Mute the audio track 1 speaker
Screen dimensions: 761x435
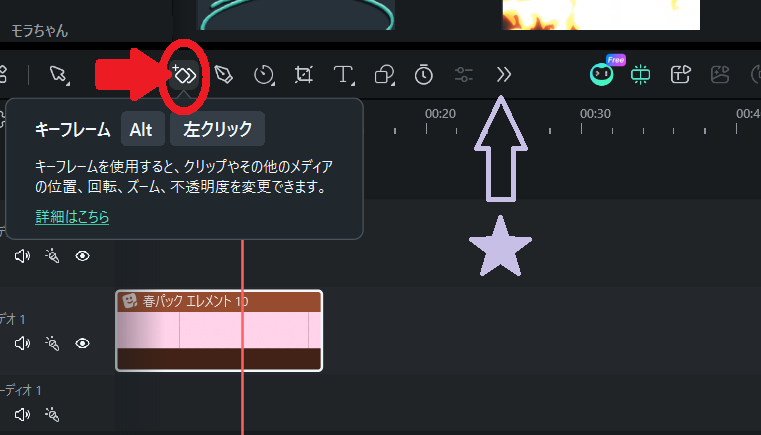click(x=22, y=414)
